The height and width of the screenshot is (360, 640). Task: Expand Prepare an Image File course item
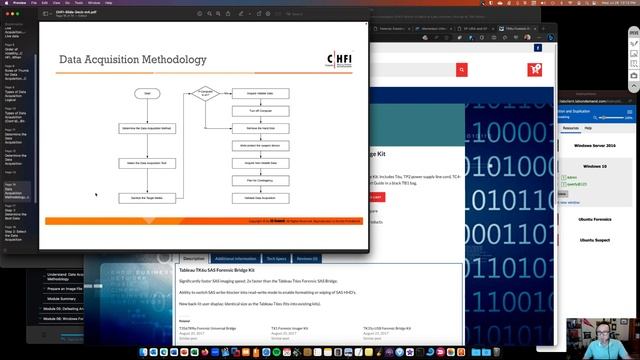tap(64, 289)
